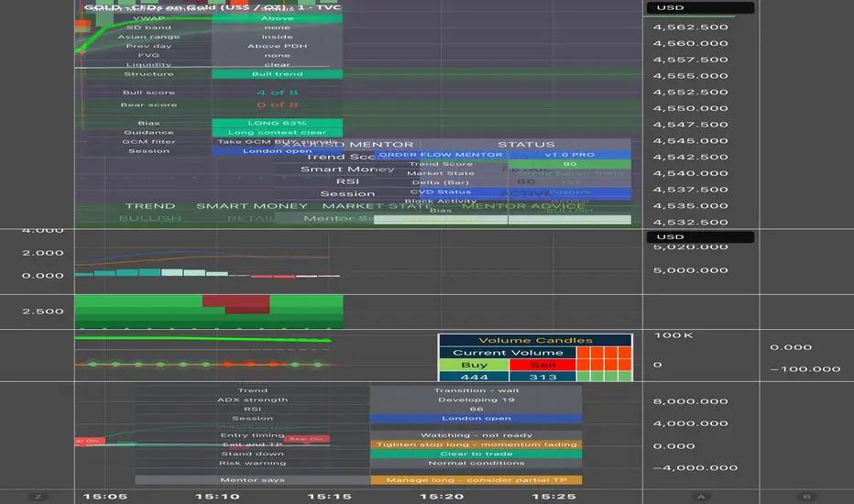
Task: Click the '0 of 8' Bear score value
Action: pyautogui.click(x=278, y=104)
